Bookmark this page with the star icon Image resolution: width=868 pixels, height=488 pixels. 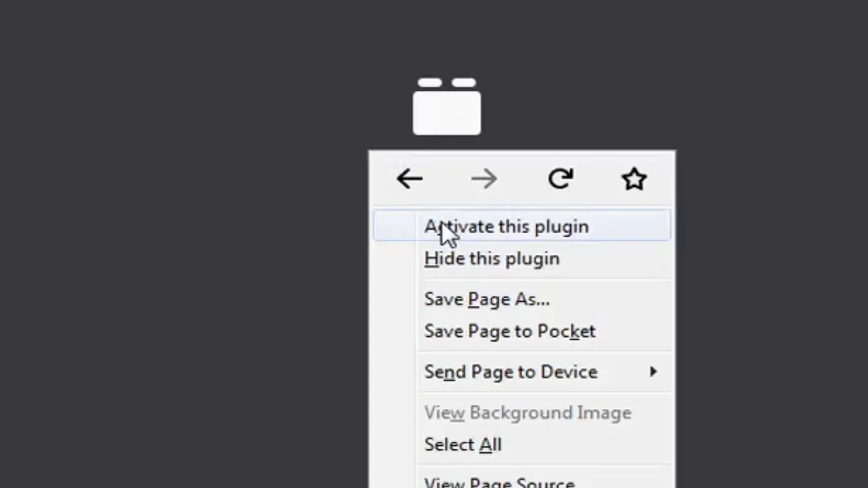point(634,179)
